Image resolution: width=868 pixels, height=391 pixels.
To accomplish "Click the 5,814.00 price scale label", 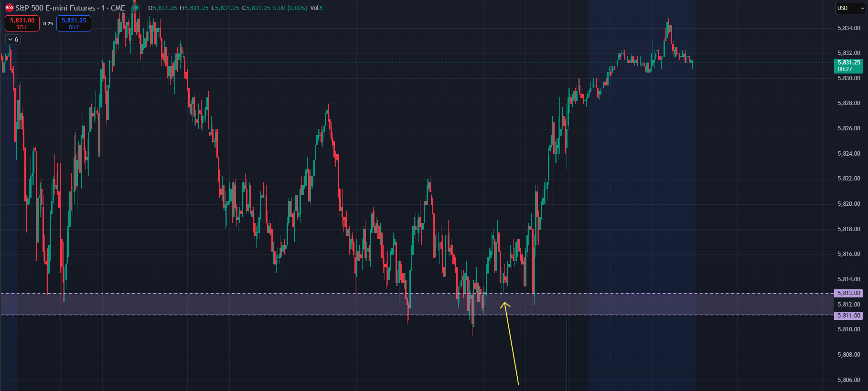I will [x=849, y=279].
